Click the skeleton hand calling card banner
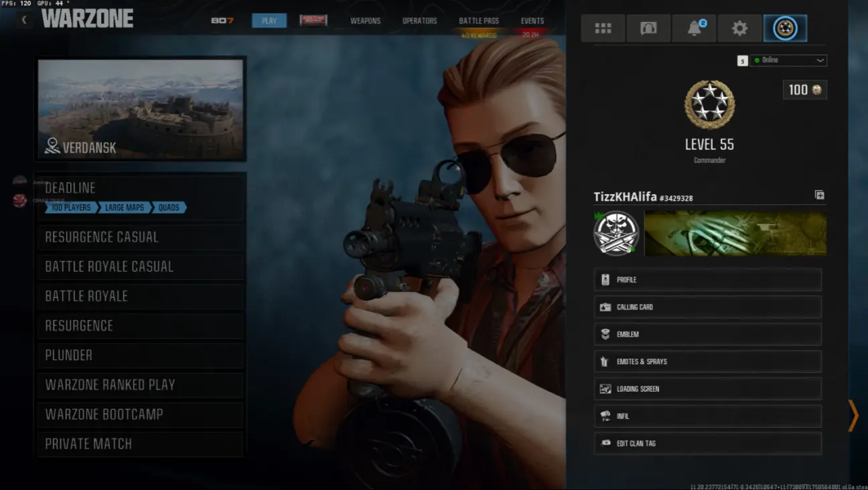Image resolution: width=868 pixels, height=490 pixels. coord(735,233)
